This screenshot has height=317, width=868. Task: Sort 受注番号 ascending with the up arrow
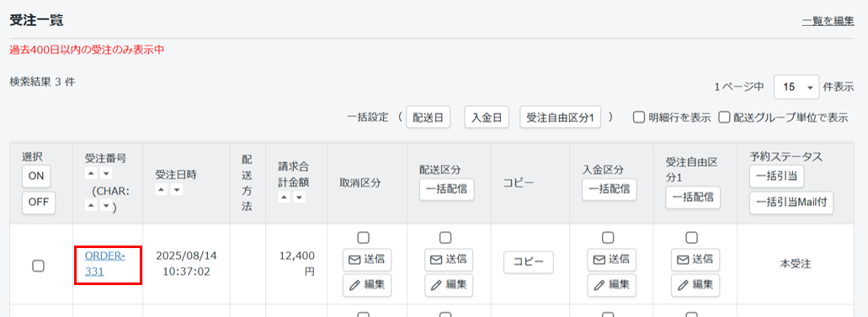pyautogui.click(x=90, y=174)
